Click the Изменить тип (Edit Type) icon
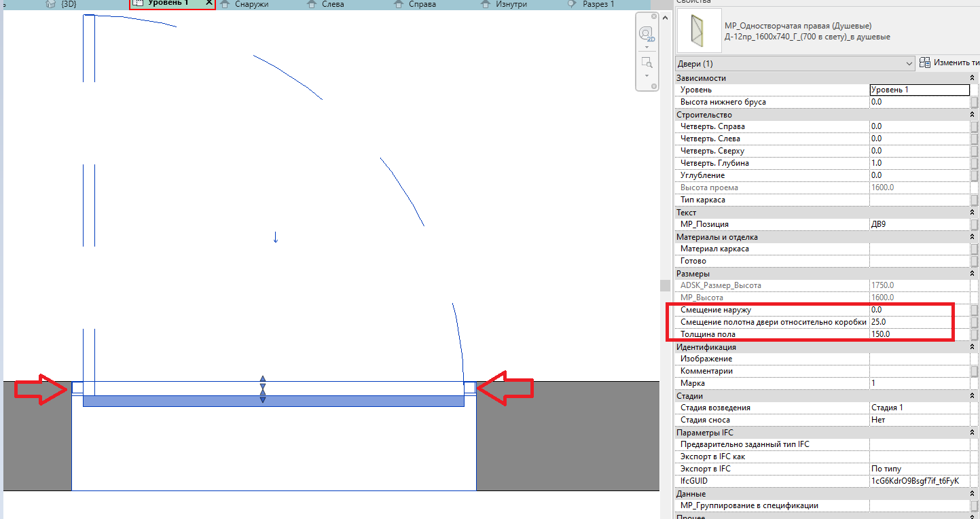This screenshot has height=519, width=980. (x=924, y=62)
